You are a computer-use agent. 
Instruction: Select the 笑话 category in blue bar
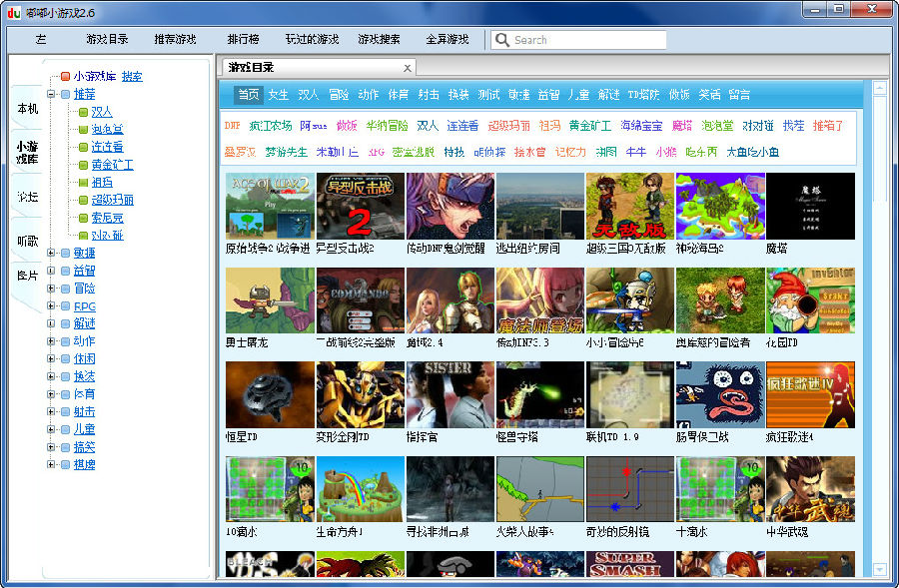pyautogui.click(x=710, y=95)
